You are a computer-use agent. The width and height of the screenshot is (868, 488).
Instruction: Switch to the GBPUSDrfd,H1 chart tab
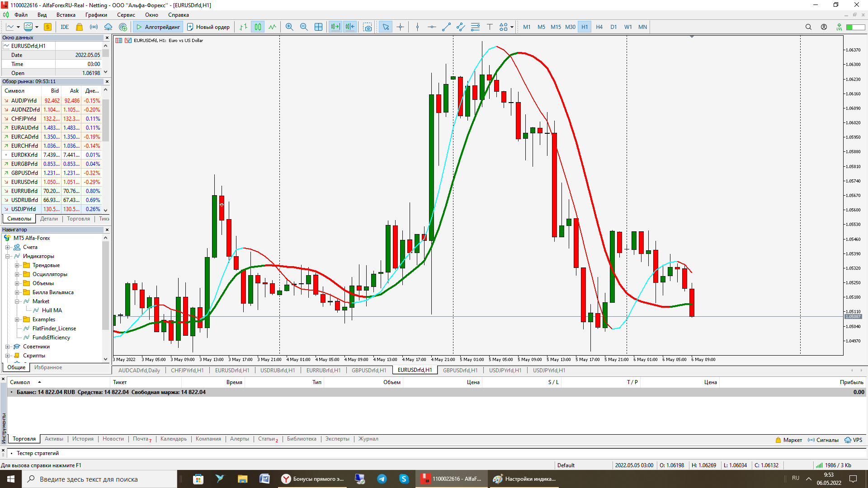(x=369, y=371)
